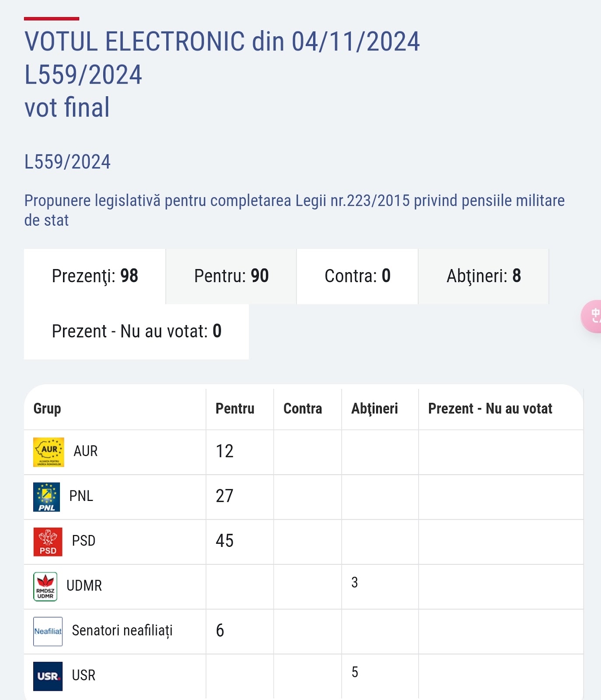Select the Prezenți: 98 tab
Viewport: 601px width, 700px height.
click(x=95, y=276)
